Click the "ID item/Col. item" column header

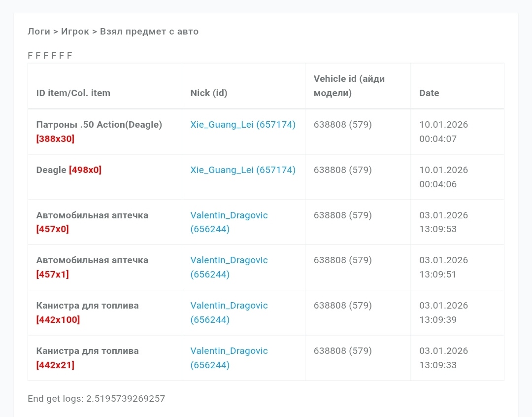(73, 93)
